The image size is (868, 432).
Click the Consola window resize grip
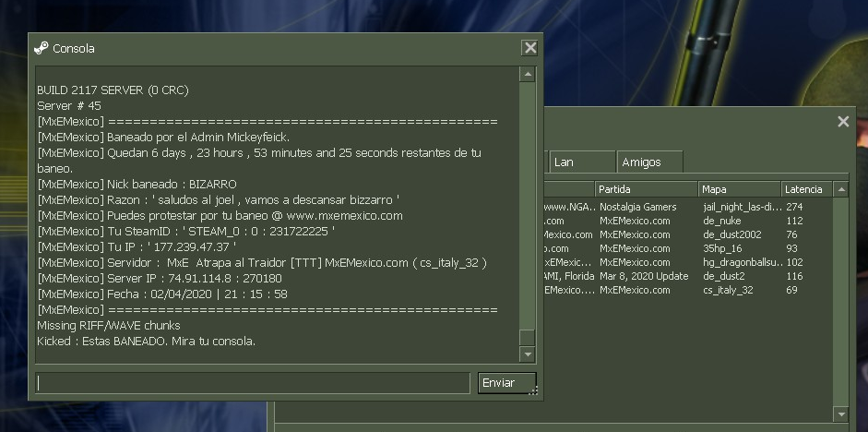[x=533, y=391]
